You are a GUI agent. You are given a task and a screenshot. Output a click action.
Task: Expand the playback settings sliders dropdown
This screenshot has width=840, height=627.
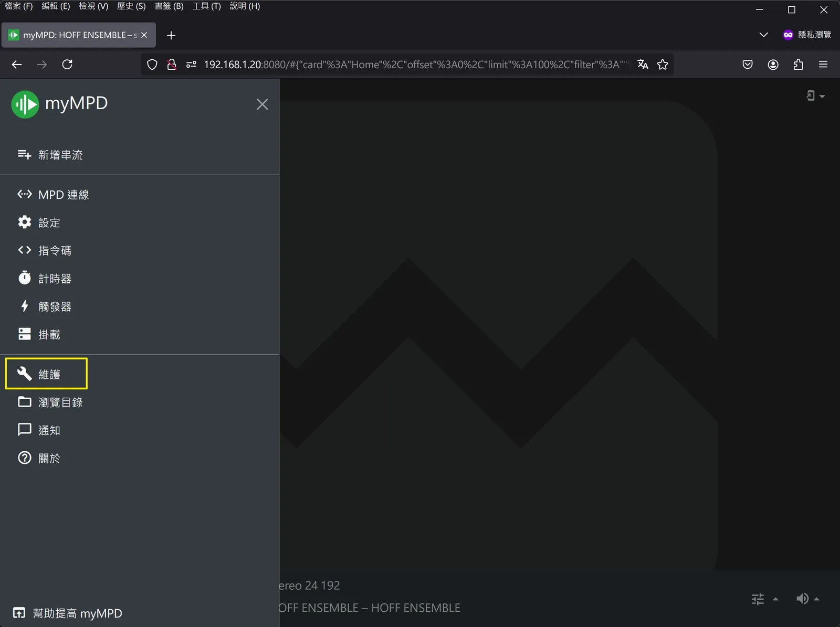click(764, 599)
